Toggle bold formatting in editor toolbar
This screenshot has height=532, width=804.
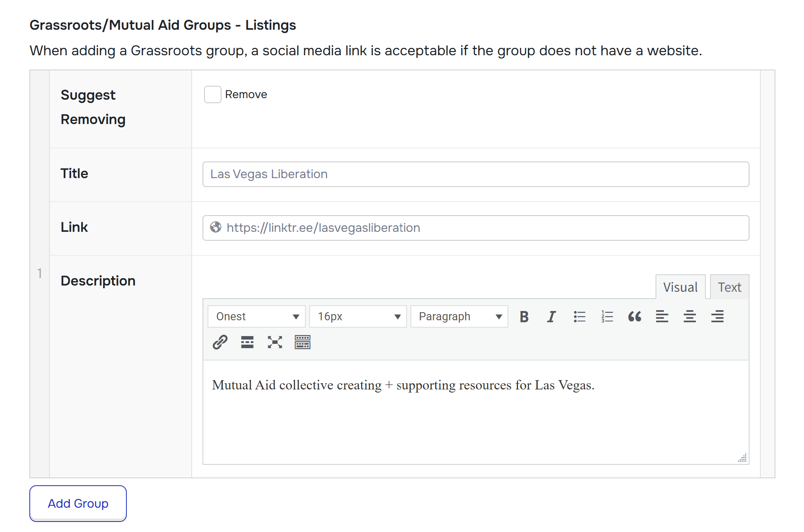pos(524,316)
